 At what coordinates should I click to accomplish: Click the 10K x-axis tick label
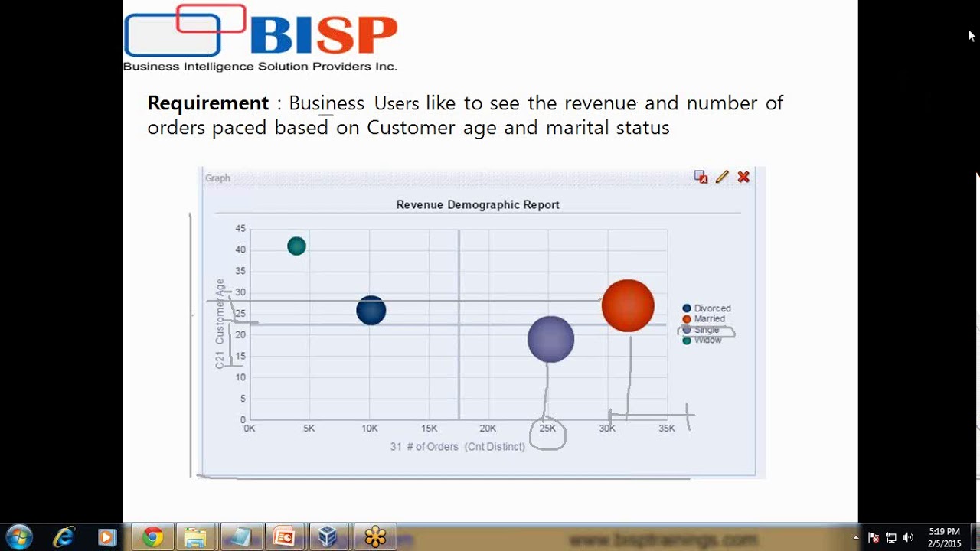370,428
